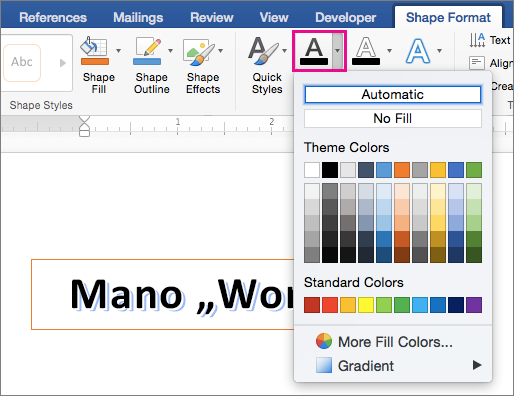Click the Shape Effects label
The width and height of the screenshot is (514, 396).
click(x=203, y=83)
